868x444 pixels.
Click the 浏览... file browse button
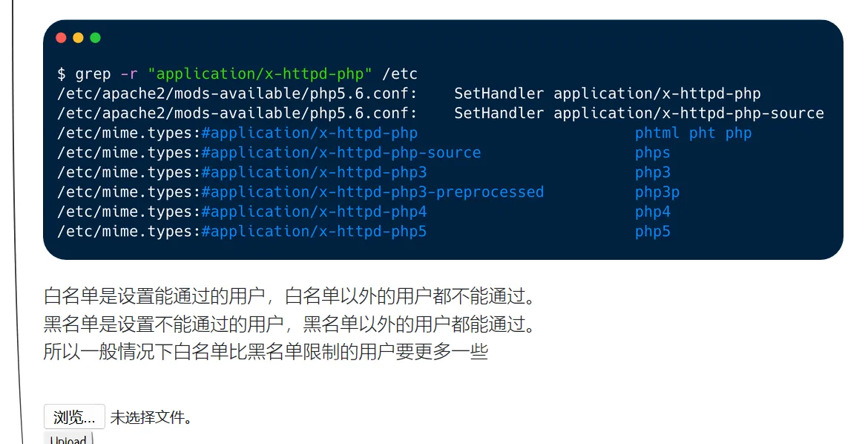tap(74, 417)
